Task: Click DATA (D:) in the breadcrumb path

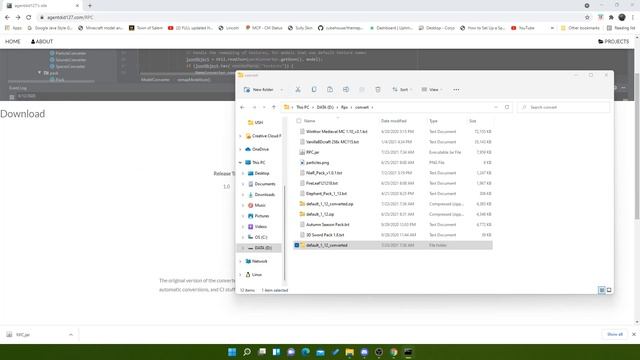Action: tap(325, 107)
